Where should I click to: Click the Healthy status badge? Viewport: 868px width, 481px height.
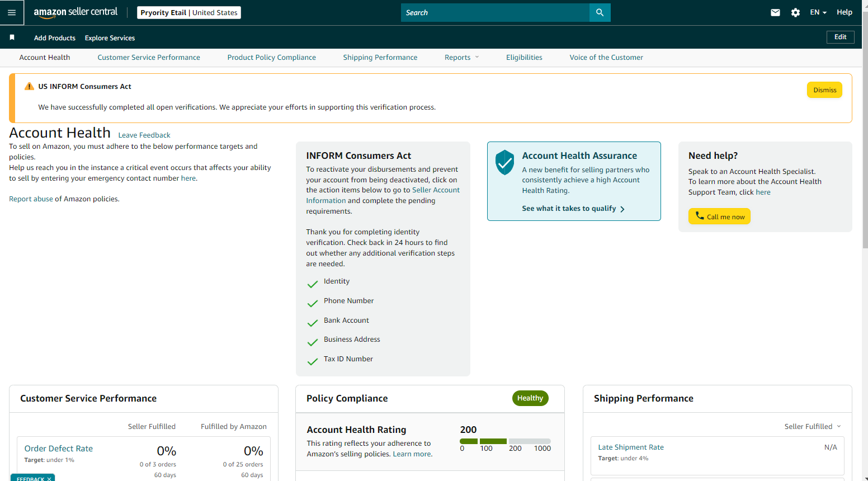pyautogui.click(x=530, y=398)
